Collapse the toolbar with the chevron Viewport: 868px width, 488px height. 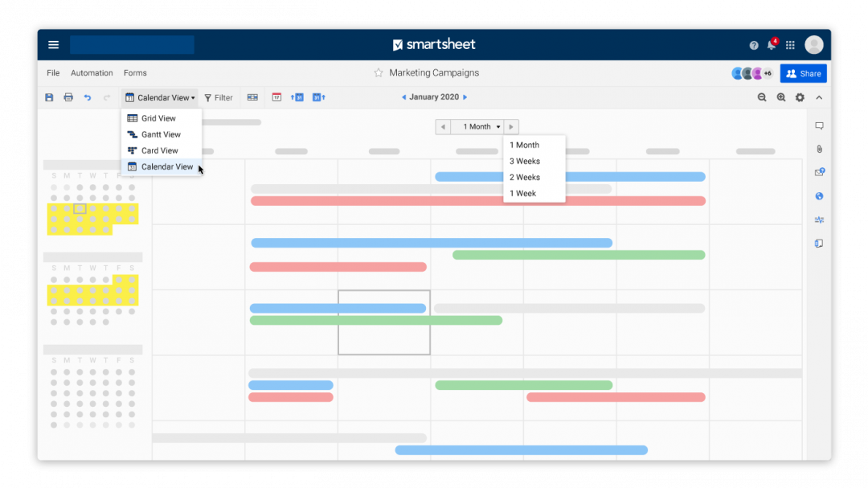pyautogui.click(x=818, y=96)
